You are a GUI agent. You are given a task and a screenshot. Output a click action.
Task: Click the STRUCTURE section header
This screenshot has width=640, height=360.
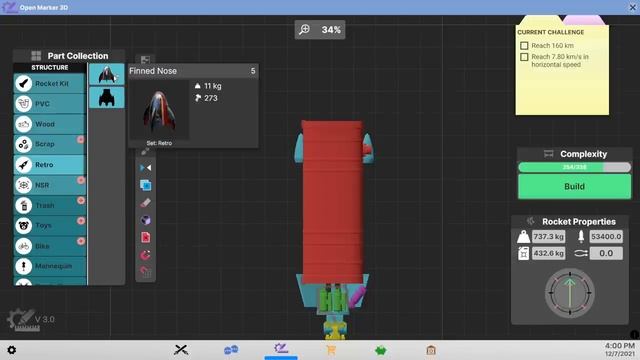50,67
